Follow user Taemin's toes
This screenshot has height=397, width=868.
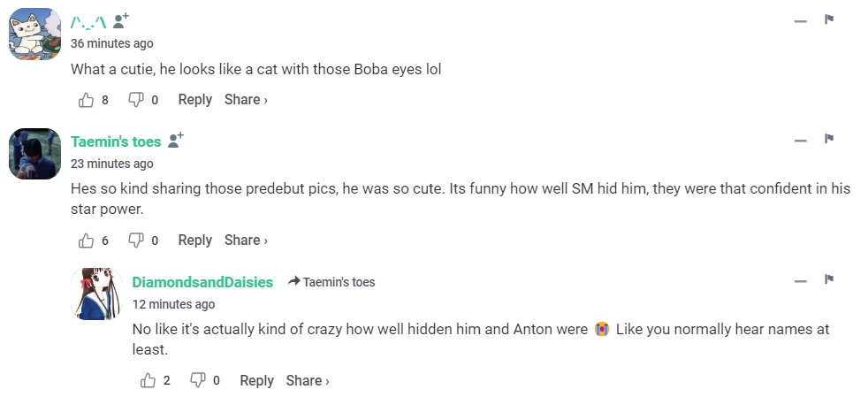175,141
